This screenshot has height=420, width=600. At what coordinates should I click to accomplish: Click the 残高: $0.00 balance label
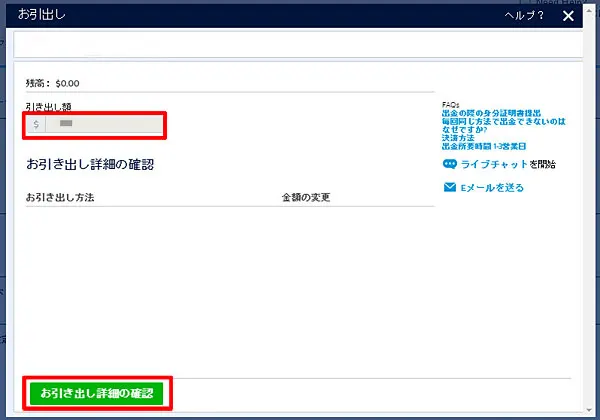click(x=53, y=84)
